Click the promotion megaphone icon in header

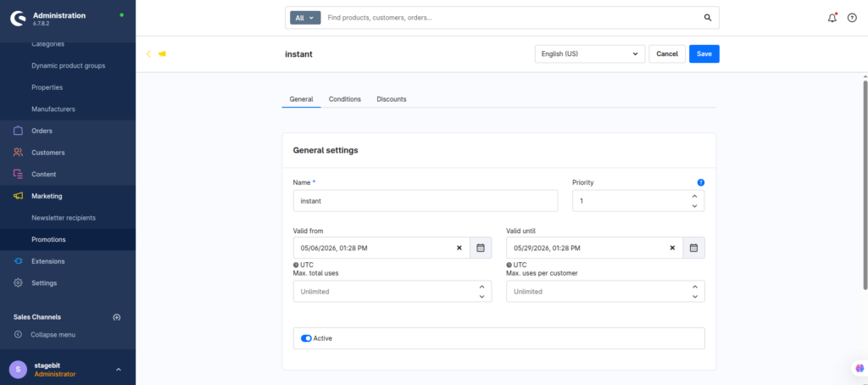(162, 53)
